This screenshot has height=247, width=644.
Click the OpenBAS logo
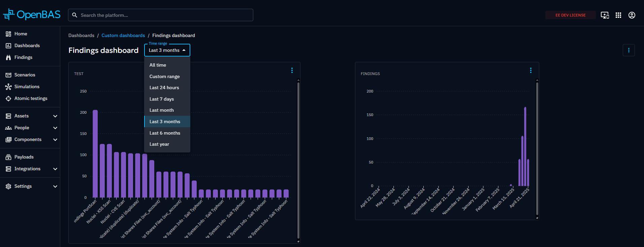click(32, 14)
